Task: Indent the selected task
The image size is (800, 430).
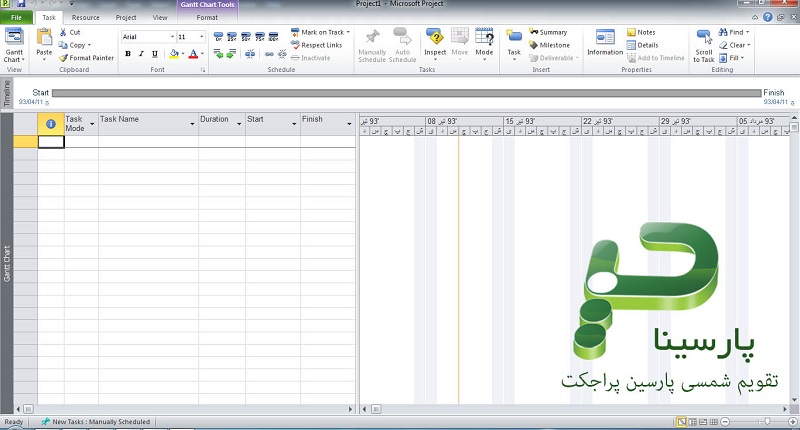Action: point(232,54)
